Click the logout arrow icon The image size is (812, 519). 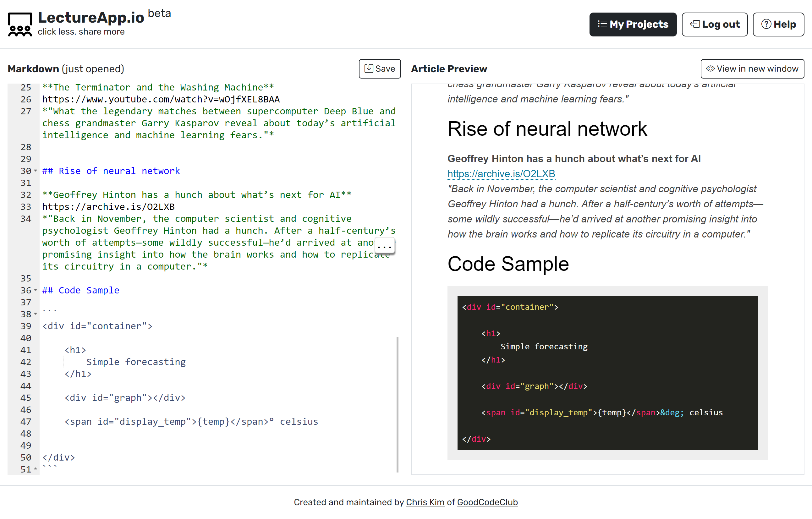click(x=695, y=24)
